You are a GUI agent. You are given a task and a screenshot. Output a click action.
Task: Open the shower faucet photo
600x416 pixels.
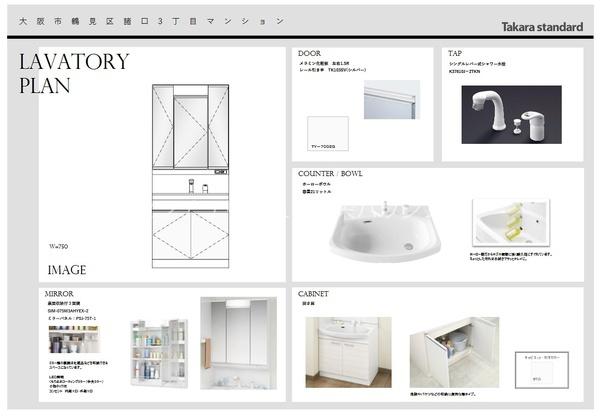click(512, 115)
